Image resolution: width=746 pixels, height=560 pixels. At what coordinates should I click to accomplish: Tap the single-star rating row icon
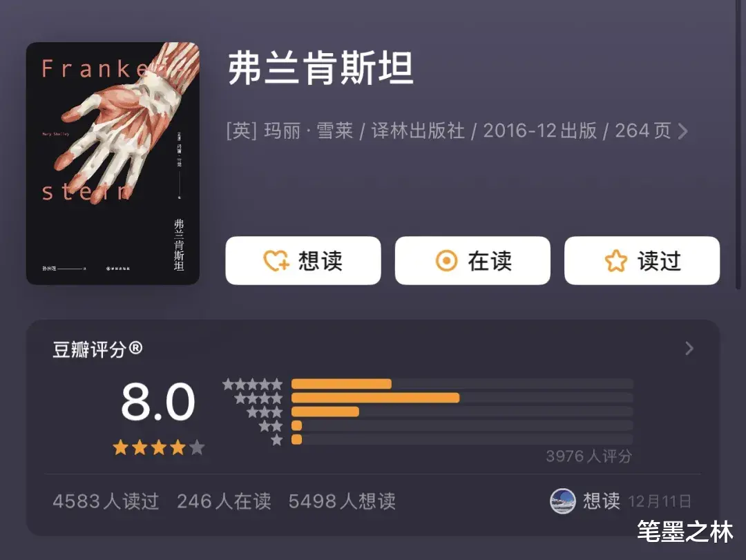(x=277, y=440)
